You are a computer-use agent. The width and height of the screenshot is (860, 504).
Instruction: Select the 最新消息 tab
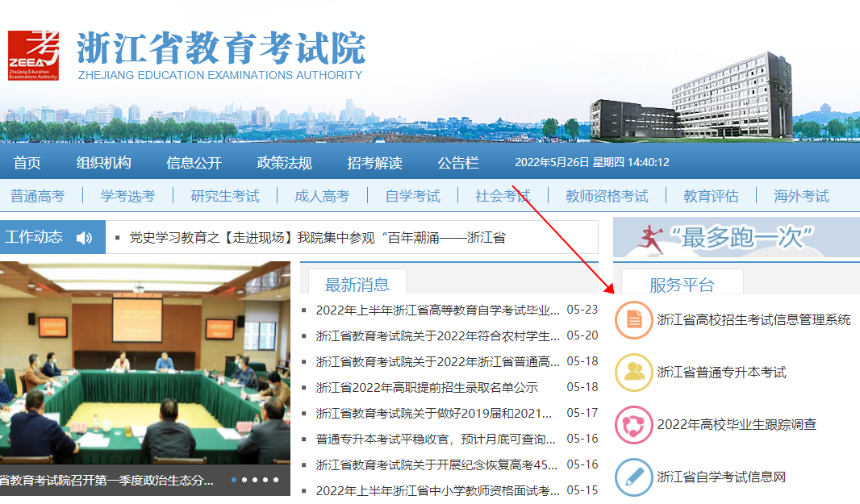(x=357, y=284)
